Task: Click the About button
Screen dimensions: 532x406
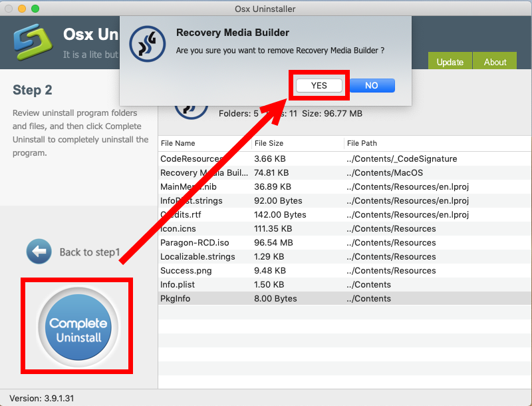Action: (x=495, y=61)
